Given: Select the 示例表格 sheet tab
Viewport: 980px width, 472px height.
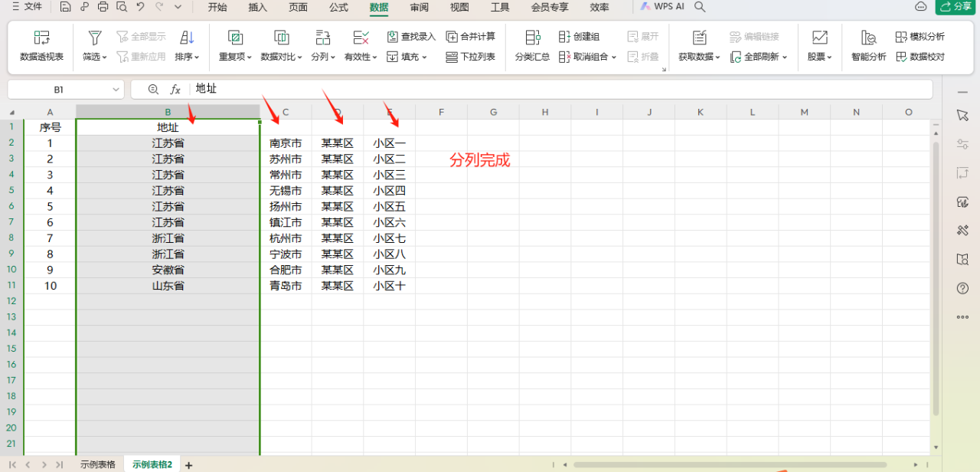Looking at the screenshot, I should 98,464.
